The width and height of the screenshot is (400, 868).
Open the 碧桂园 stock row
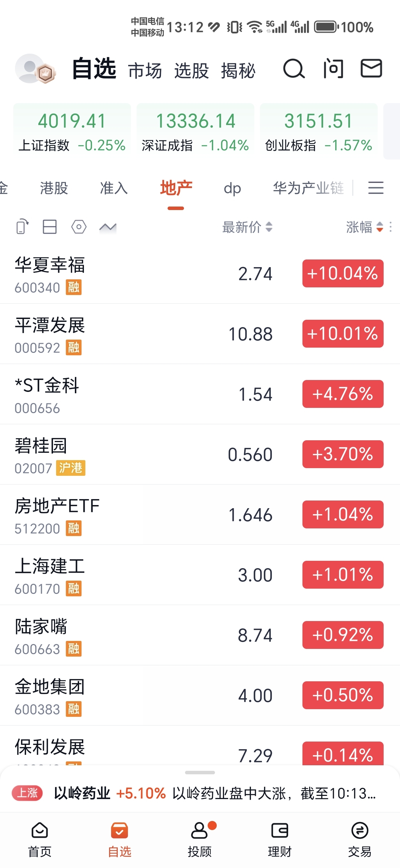click(200, 454)
